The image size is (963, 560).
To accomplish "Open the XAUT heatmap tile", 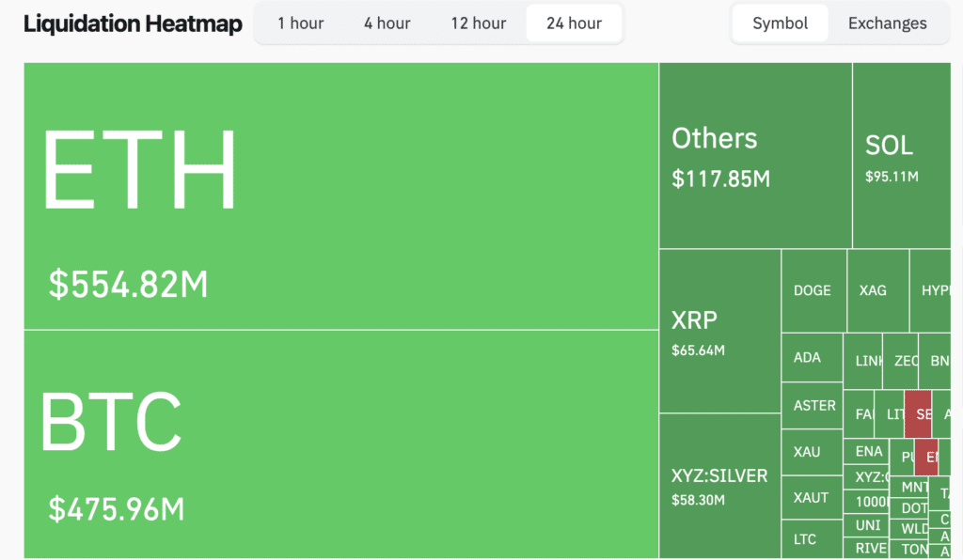I will (812, 497).
